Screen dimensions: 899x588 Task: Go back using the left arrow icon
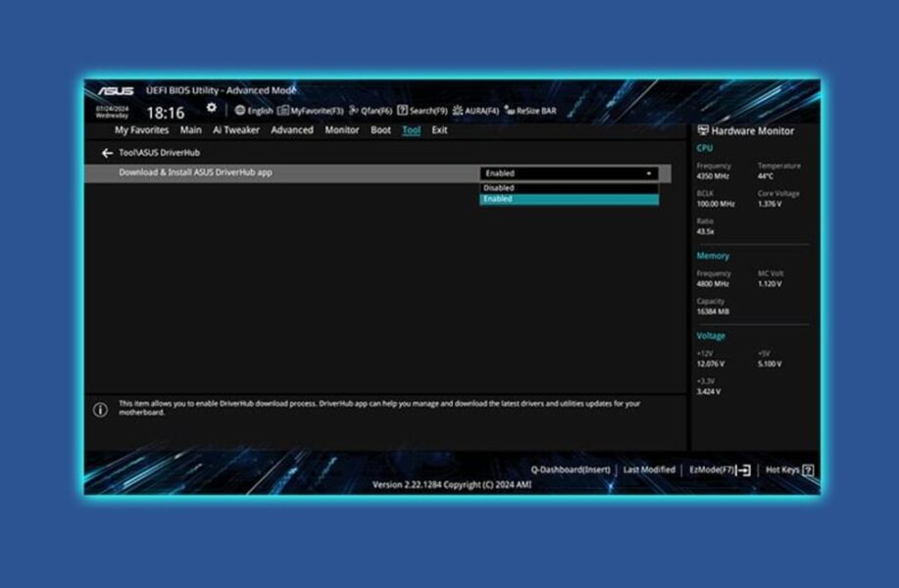[107, 153]
